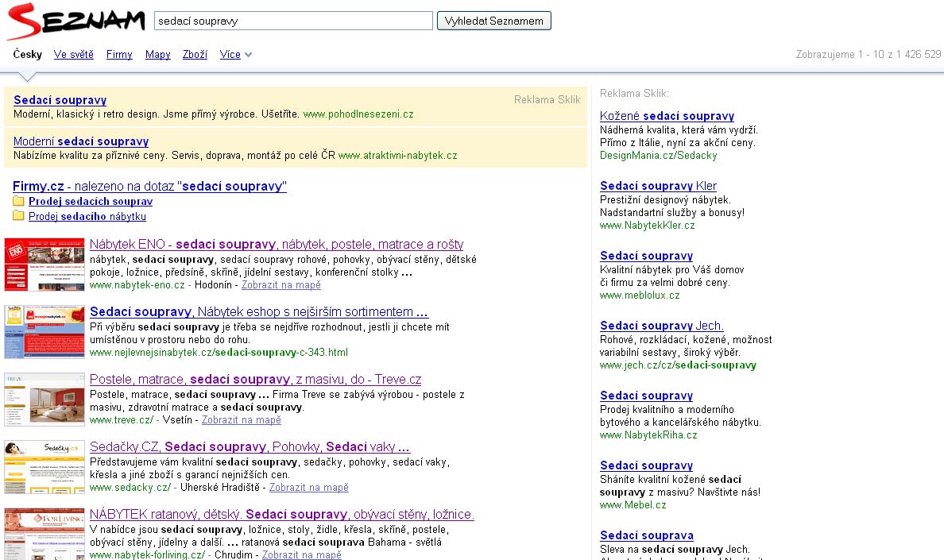
Task: Open the sidebar ad above www.NabytekRiha.cz
Action: pyautogui.click(x=646, y=395)
